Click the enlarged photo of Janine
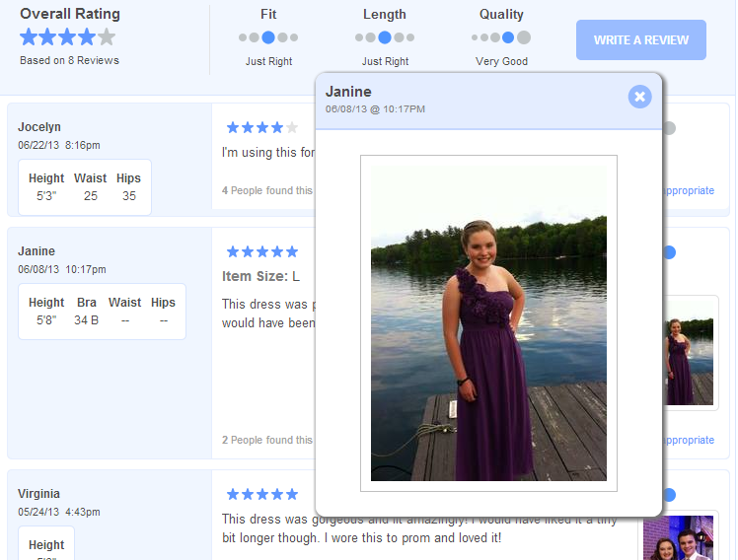The width and height of the screenshot is (738, 560). click(488, 322)
